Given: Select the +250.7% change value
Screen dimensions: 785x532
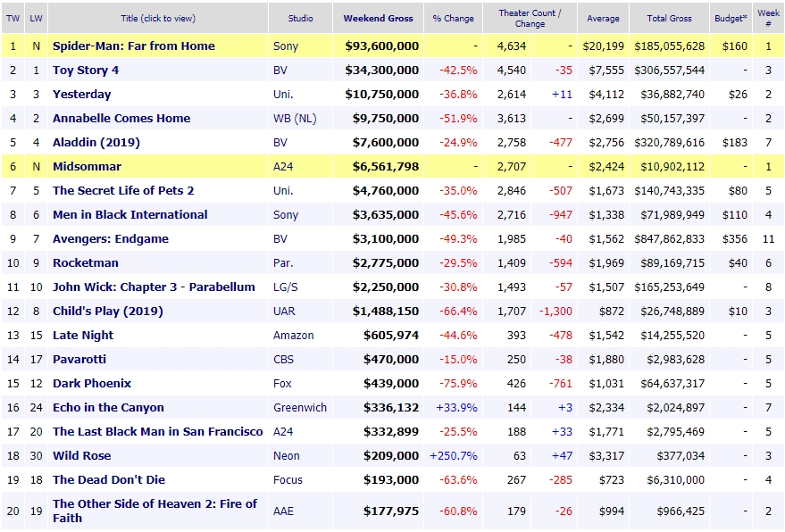Looking at the screenshot, I should [454, 455].
